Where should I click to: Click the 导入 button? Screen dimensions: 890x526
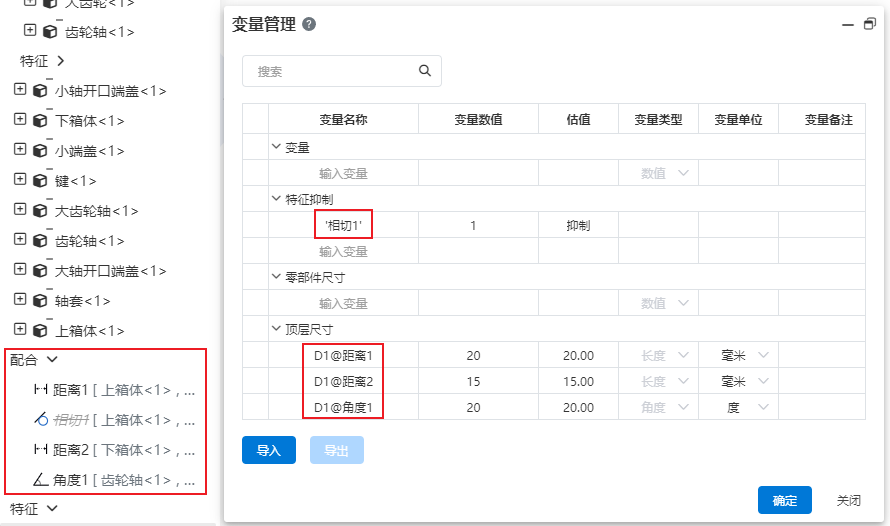point(269,451)
